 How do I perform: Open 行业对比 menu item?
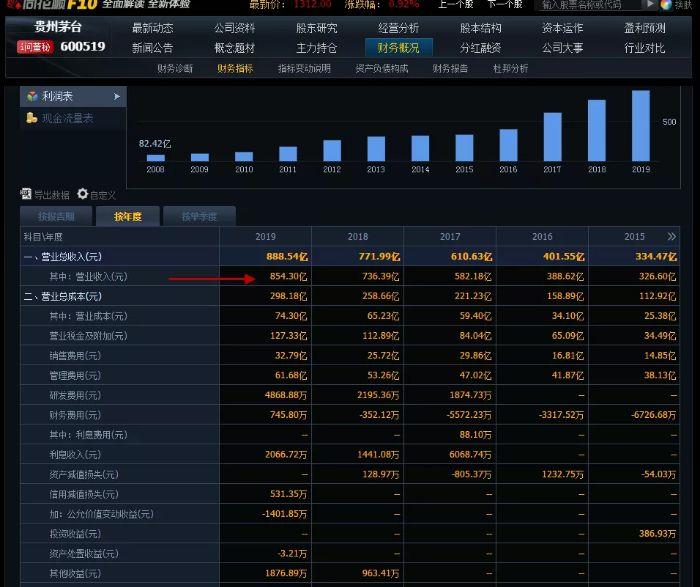pos(645,48)
